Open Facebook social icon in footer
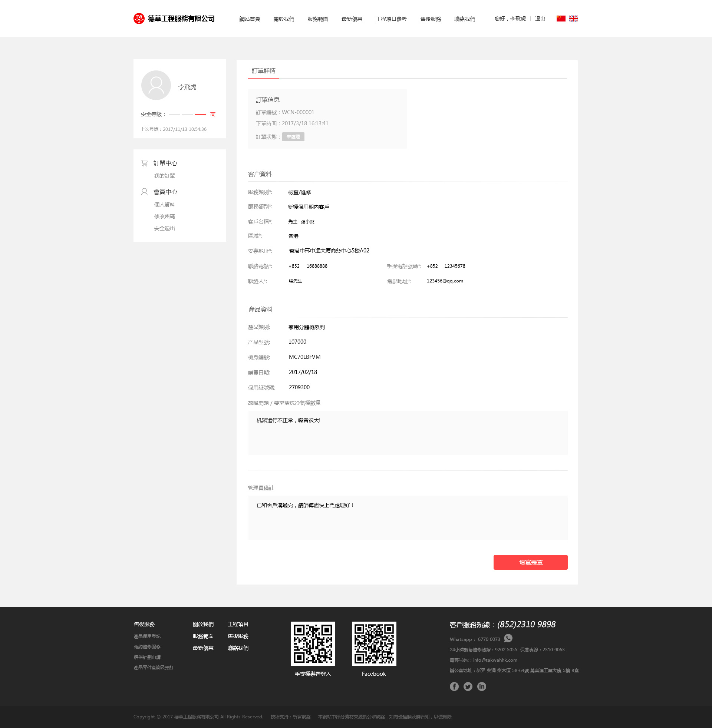Screen dimensions: 712x728 pos(454,686)
